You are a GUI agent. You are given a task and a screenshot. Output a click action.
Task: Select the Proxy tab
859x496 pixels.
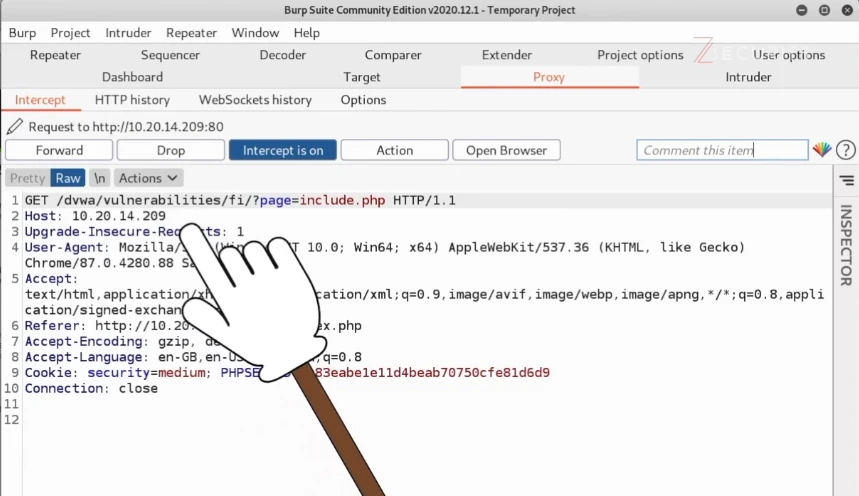click(549, 77)
